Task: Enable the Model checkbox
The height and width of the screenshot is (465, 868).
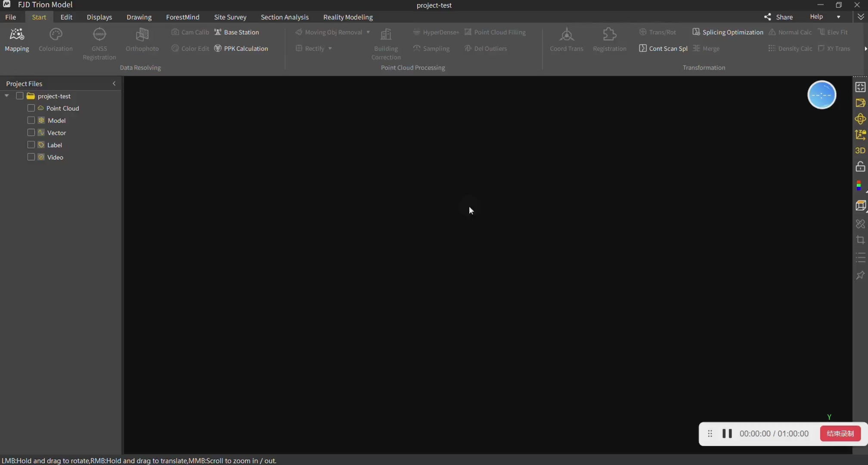Action: click(31, 120)
